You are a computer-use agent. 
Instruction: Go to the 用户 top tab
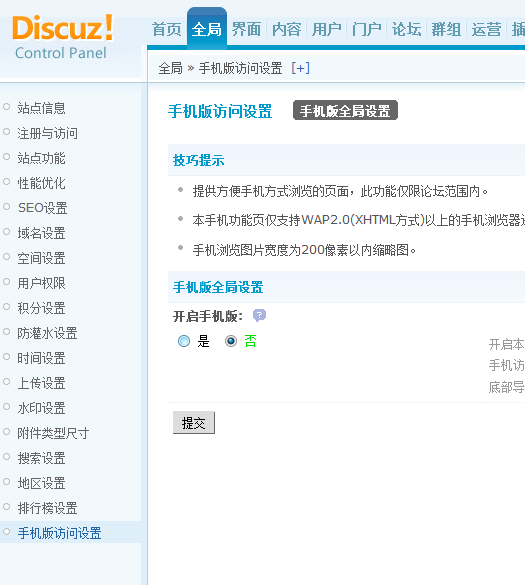(327, 29)
